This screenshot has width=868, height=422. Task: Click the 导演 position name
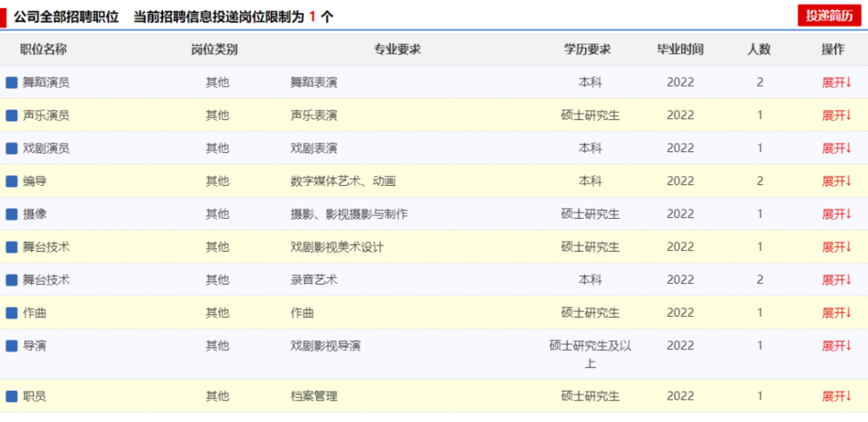tap(35, 346)
